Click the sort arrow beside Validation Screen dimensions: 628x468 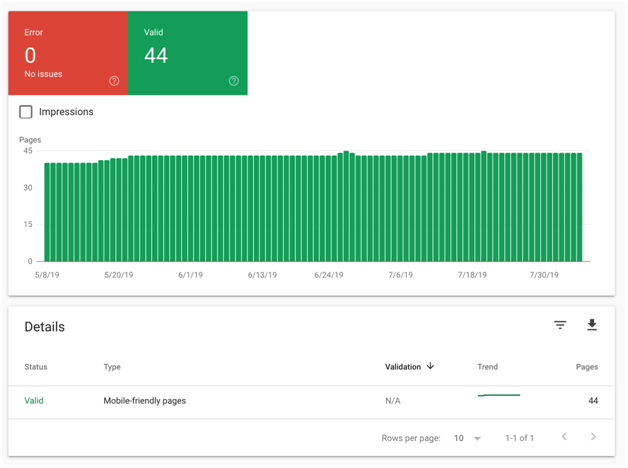(431, 367)
